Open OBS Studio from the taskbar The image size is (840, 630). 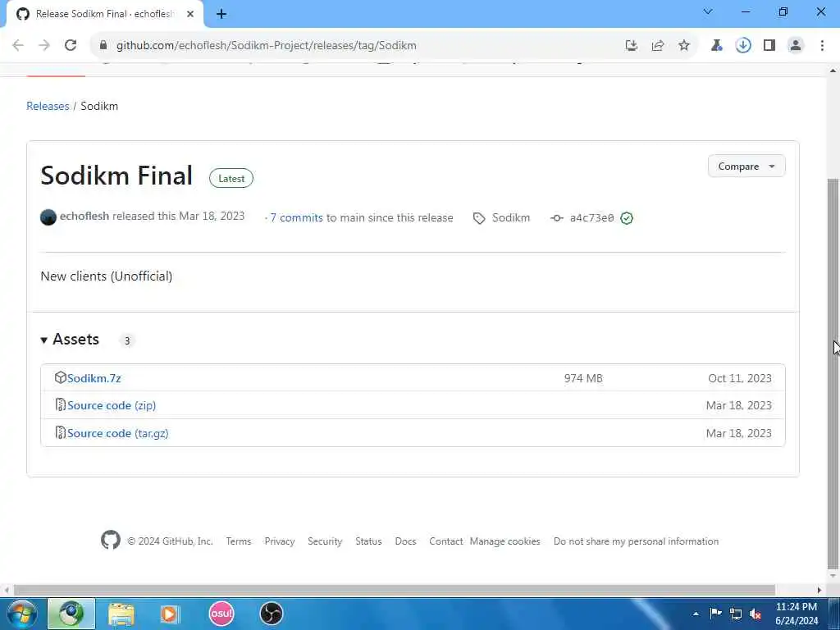click(271, 614)
